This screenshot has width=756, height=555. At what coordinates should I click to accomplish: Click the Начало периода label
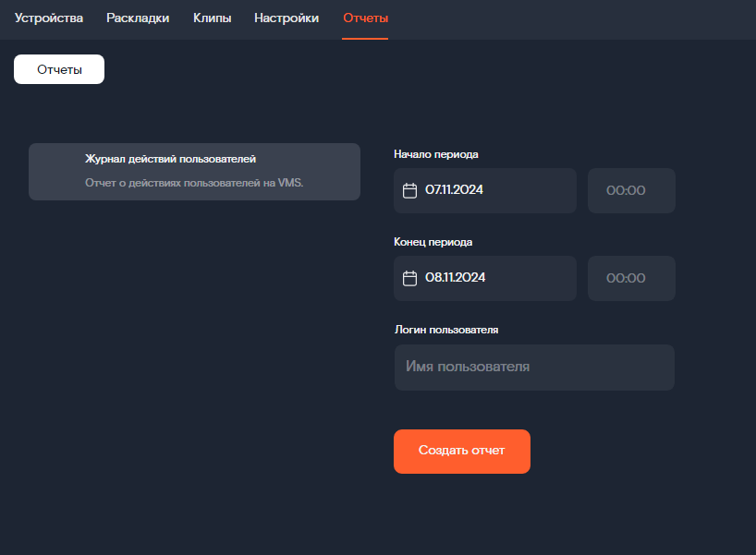click(x=435, y=154)
